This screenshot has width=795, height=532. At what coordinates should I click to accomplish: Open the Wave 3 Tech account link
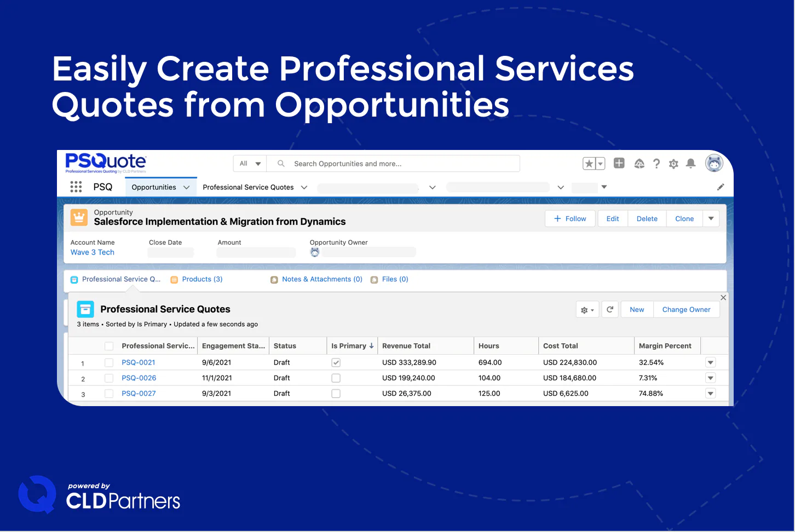[x=93, y=252]
